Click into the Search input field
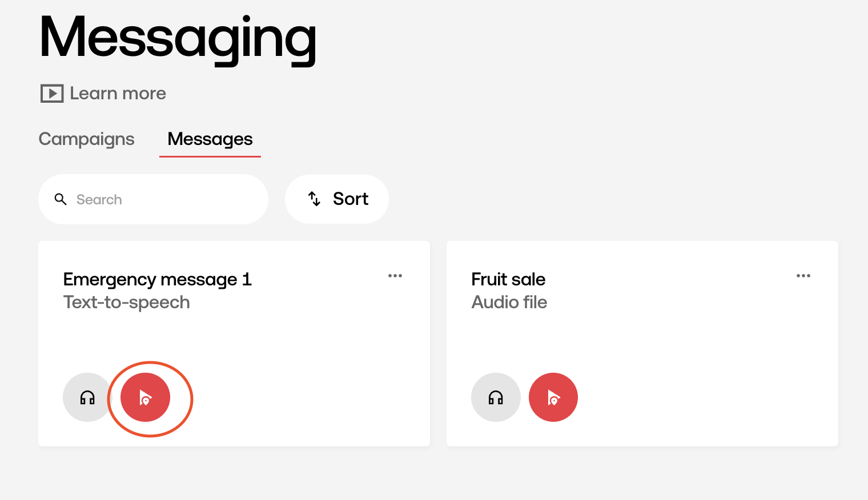Screen dimensions: 868x500 click(153, 199)
